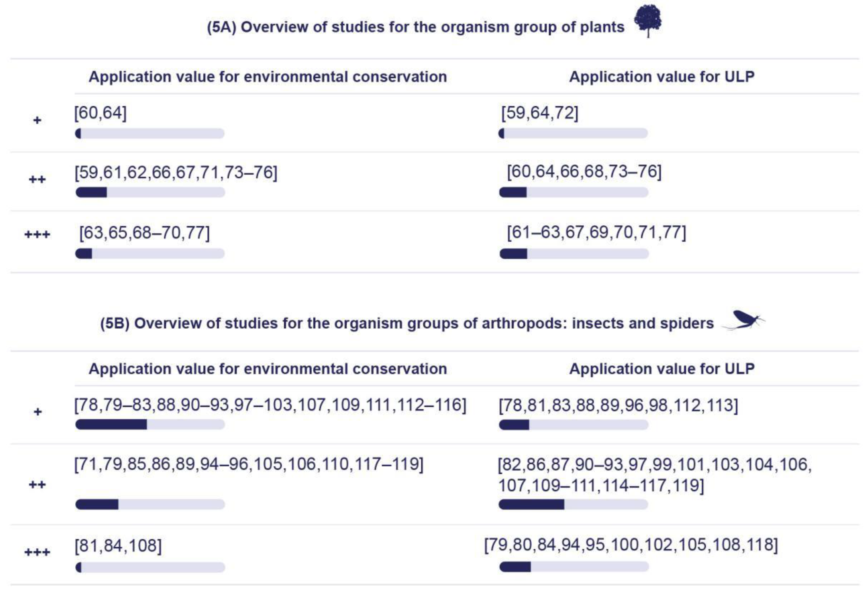This screenshot has height=594, width=868.
Task: Click the '(5A) Overview of studies' plants title
Action: tap(415, 27)
